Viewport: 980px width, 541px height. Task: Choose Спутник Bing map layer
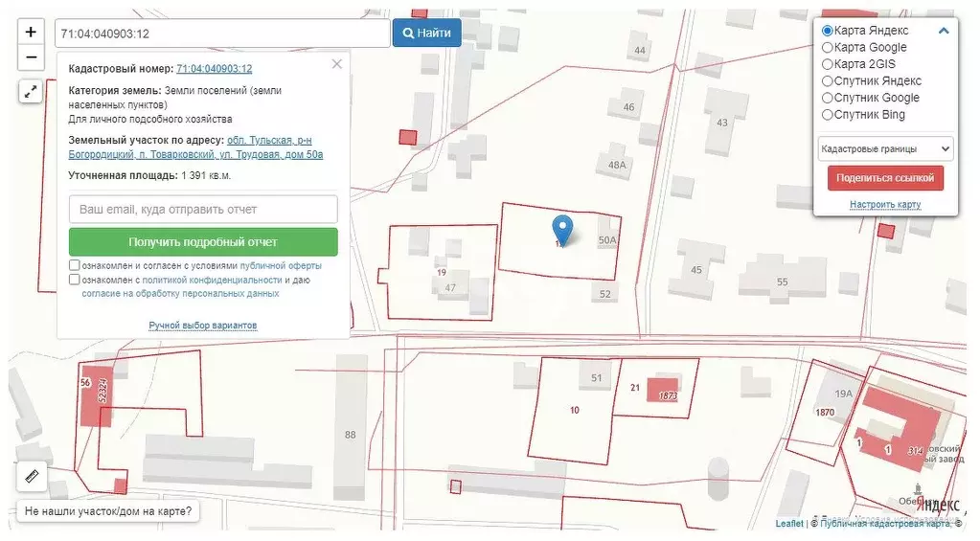tap(828, 115)
